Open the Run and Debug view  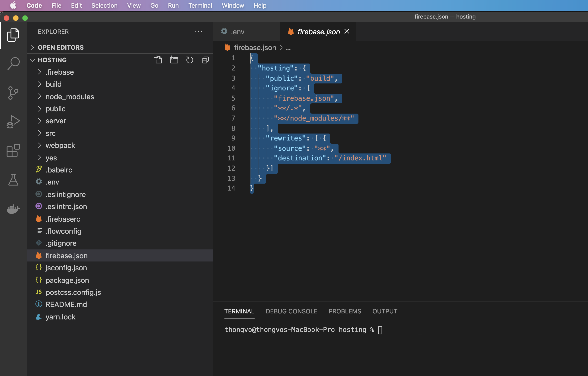pos(13,122)
